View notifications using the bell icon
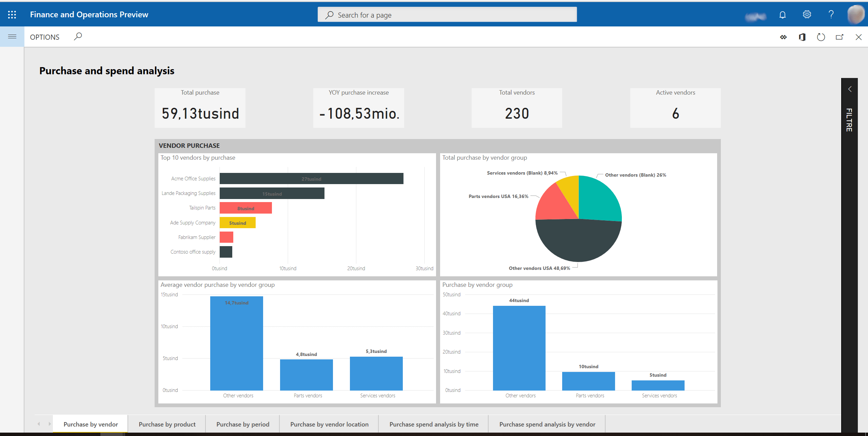 783,14
